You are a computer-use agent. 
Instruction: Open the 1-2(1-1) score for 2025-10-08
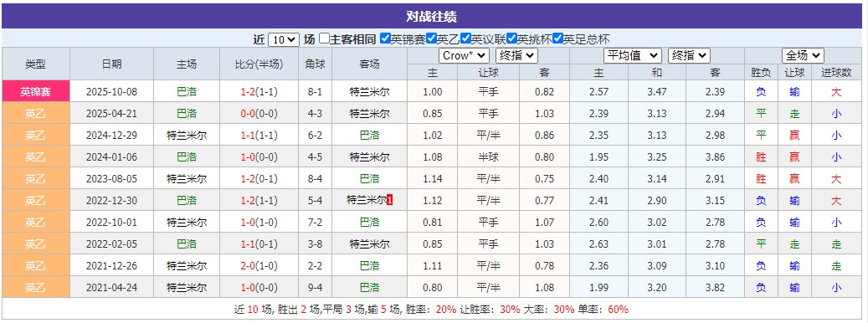(x=259, y=92)
